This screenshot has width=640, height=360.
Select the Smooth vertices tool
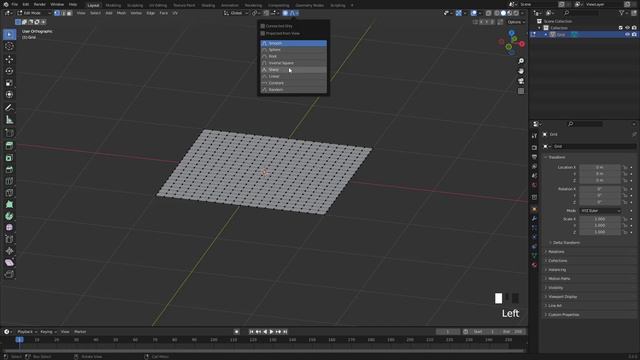coord(9,228)
